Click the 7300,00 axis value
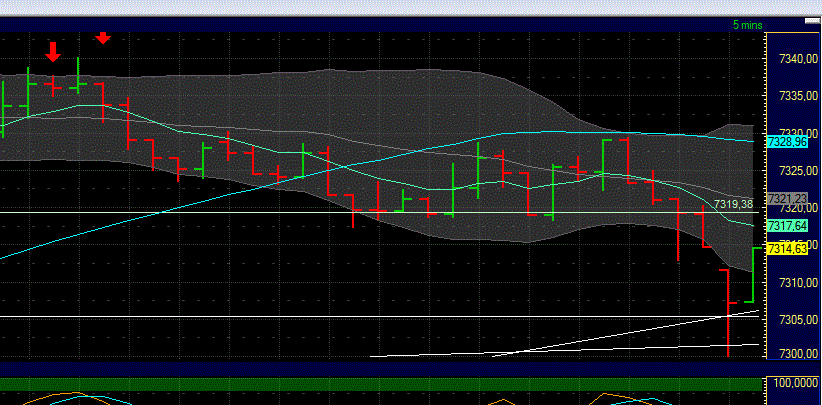This screenshot has width=822, height=405. (x=799, y=354)
